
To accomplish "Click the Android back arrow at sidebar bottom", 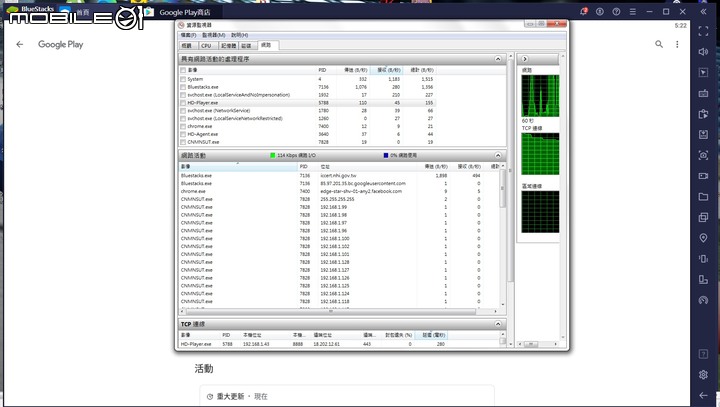I will tap(703, 396).
